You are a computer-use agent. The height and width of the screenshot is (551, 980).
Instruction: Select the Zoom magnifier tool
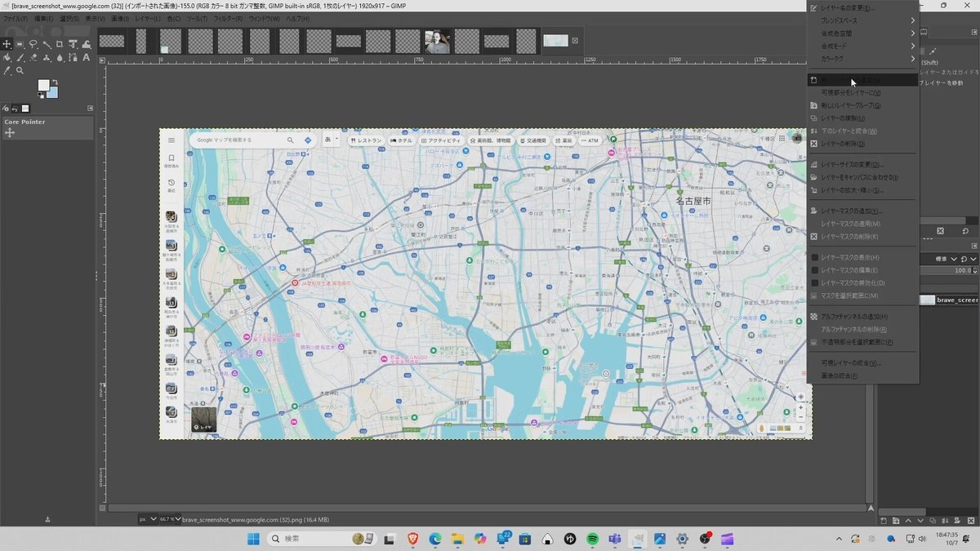(x=20, y=70)
